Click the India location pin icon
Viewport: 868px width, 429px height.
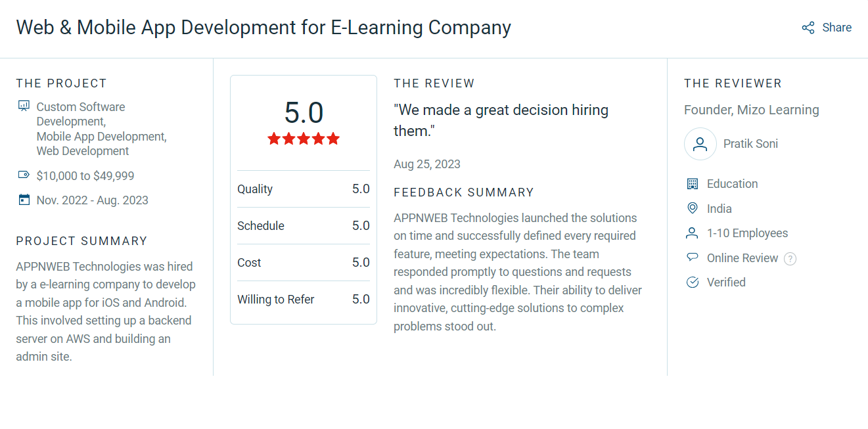tap(692, 208)
